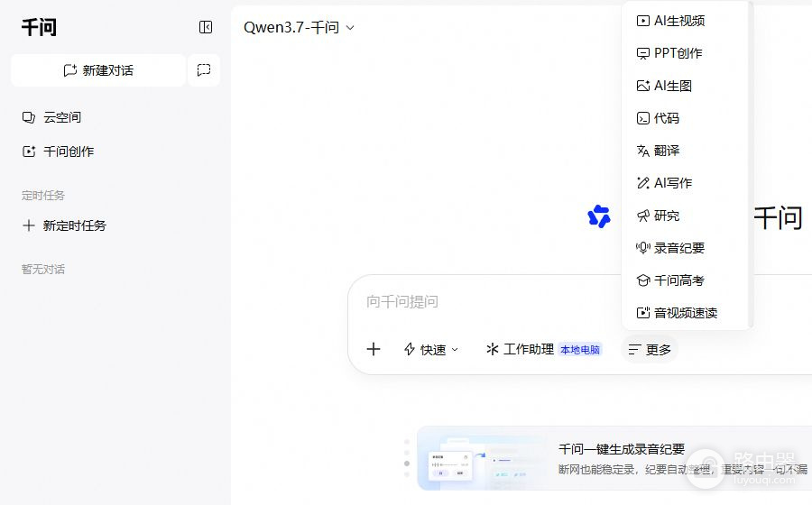This screenshot has width=812, height=505.
Task: Select 研究 from the menu
Action: coord(686,216)
